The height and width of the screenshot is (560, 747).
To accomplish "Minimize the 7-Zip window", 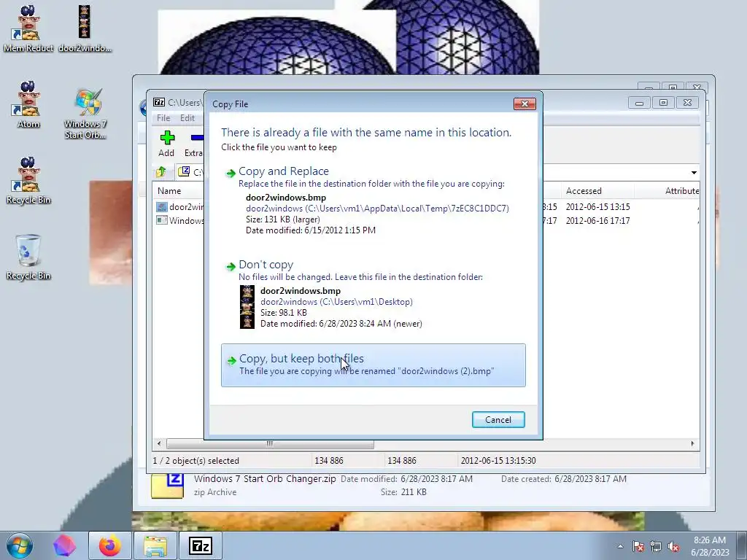I will tap(639, 103).
